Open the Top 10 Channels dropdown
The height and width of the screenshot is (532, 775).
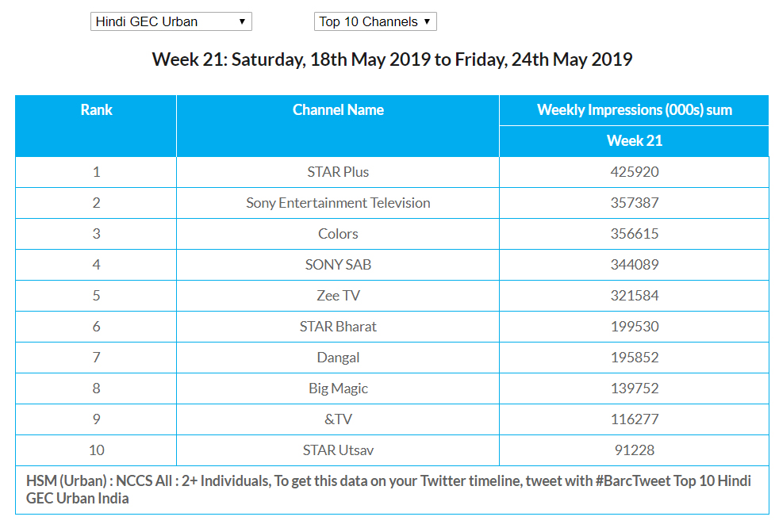[374, 21]
